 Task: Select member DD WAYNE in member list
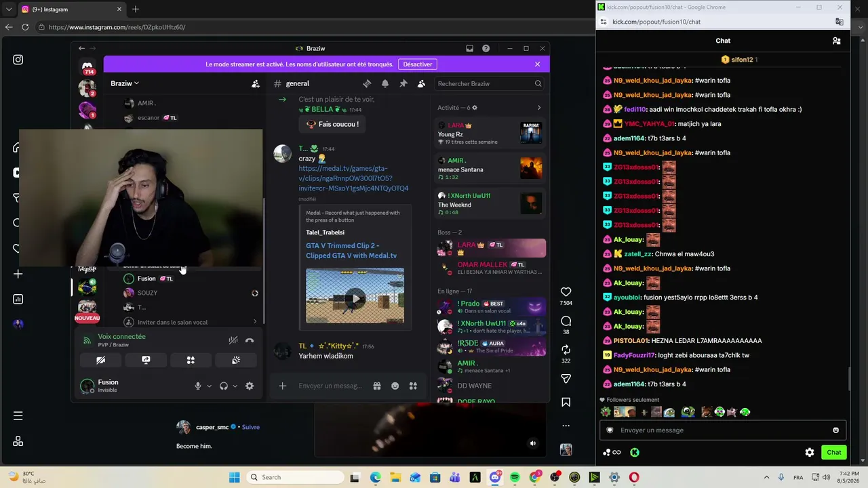coord(490,386)
